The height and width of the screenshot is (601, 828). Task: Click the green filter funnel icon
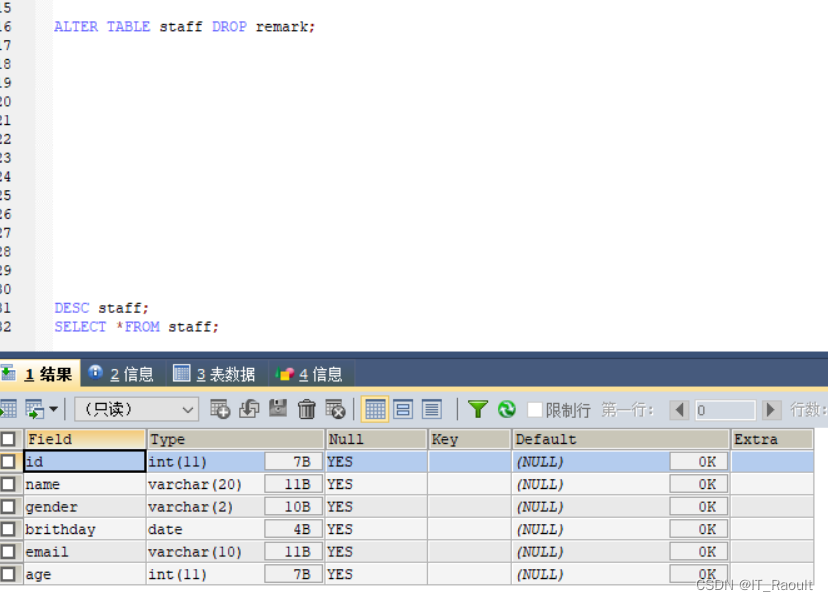click(477, 409)
